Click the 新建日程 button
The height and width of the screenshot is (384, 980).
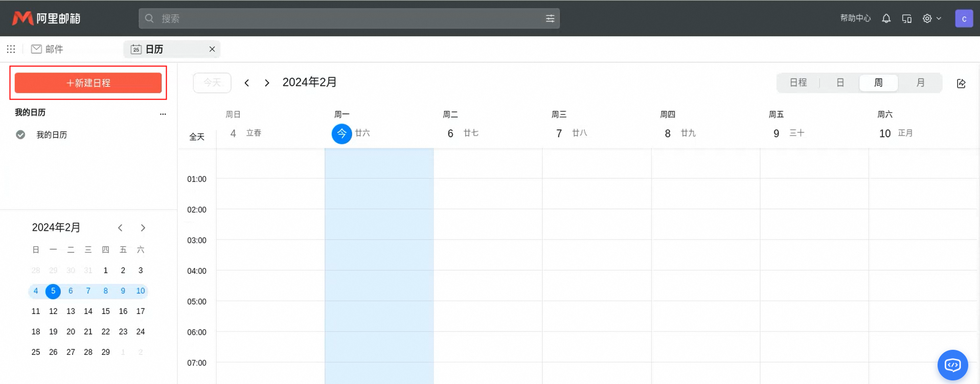[88, 83]
